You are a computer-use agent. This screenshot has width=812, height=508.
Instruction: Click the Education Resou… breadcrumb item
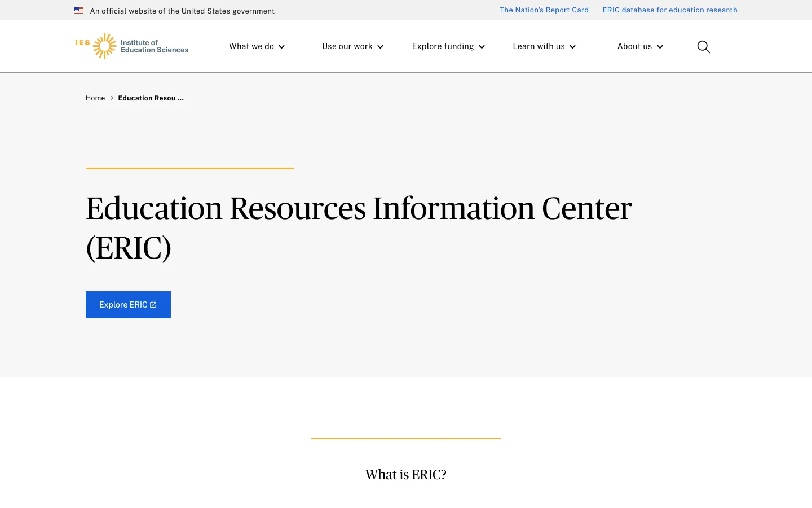tap(151, 98)
